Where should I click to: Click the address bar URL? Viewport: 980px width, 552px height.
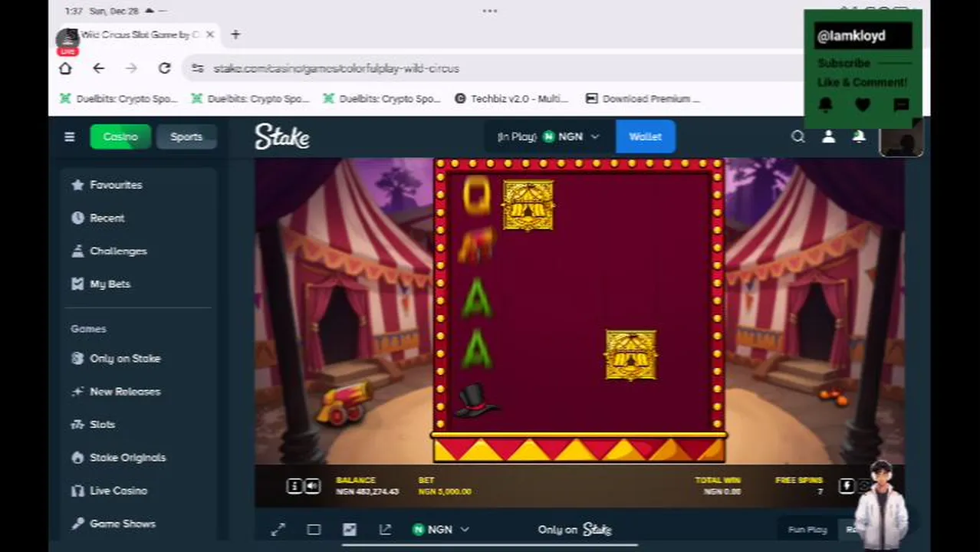336,68
